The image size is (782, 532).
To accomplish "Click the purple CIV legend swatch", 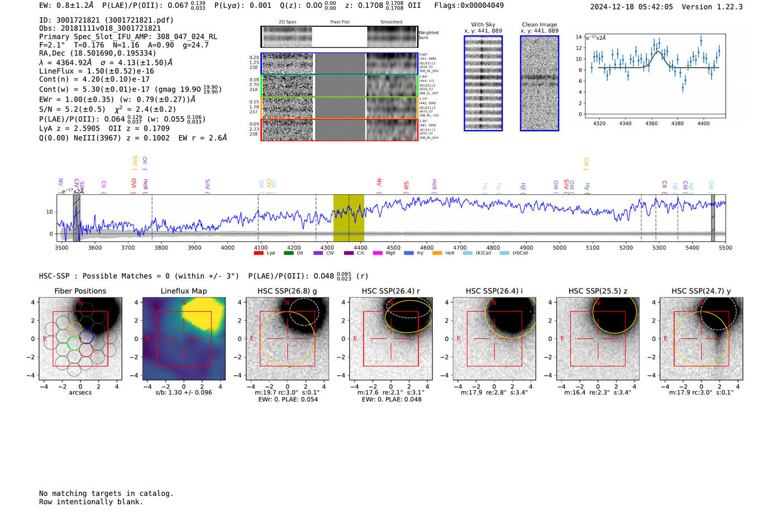I will (318, 253).
